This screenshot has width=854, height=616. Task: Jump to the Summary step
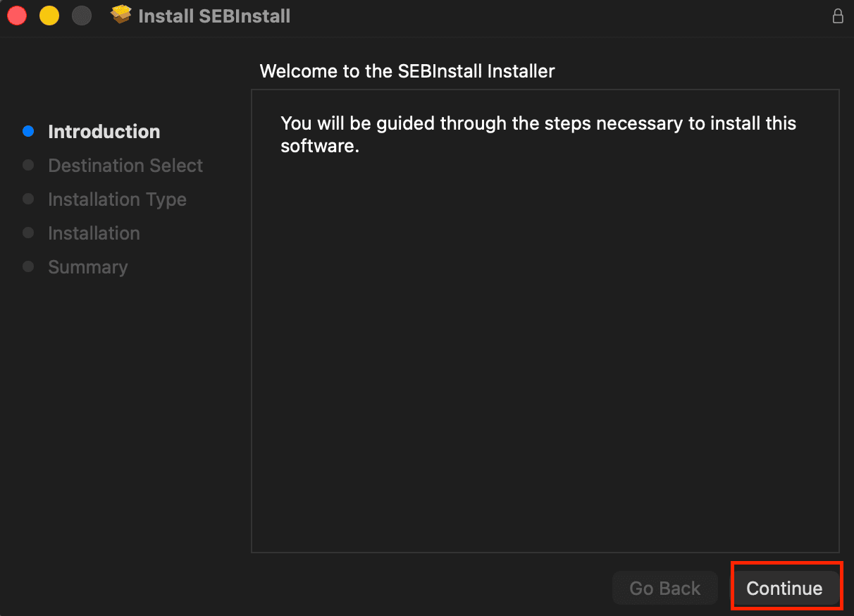tap(88, 267)
